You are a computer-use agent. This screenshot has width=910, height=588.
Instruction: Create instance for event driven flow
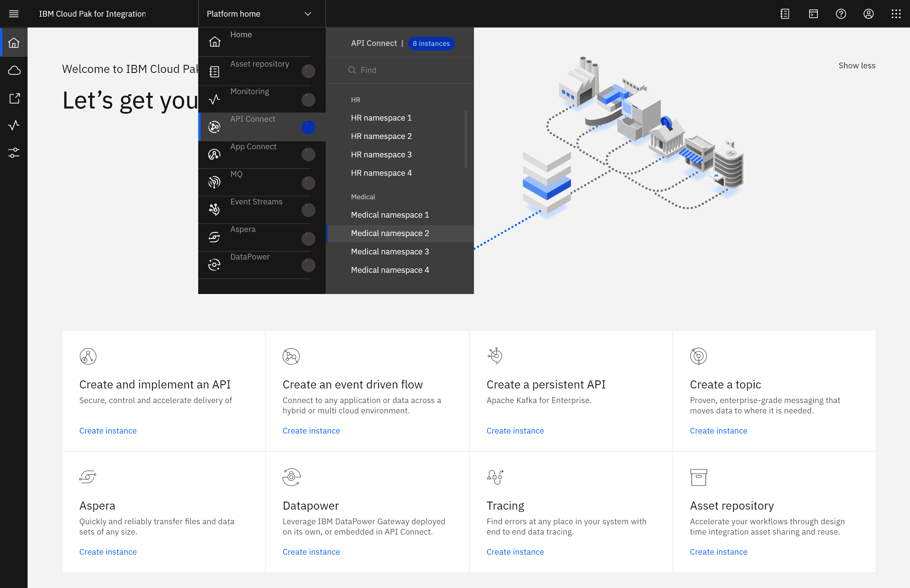(x=311, y=431)
